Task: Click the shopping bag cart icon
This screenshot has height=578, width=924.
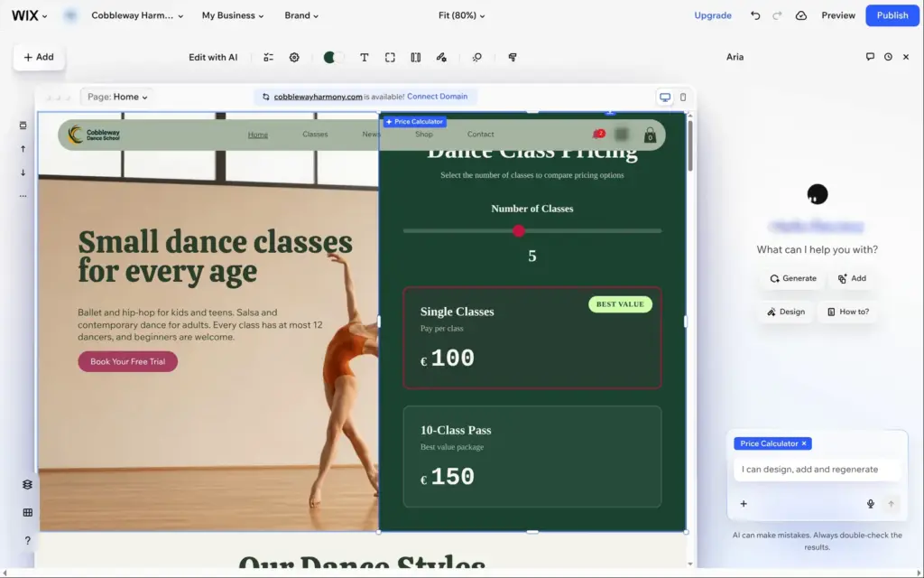Action: (x=650, y=135)
